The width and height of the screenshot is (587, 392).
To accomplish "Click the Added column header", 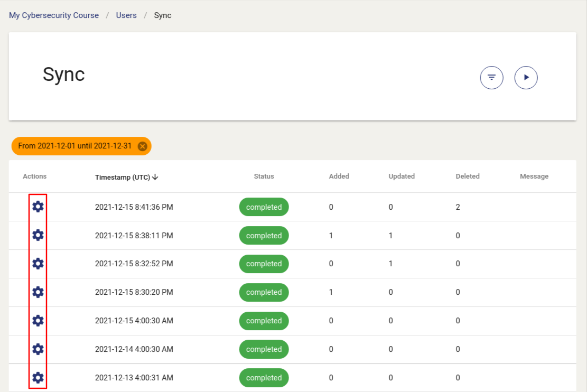I will pos(339,176).
